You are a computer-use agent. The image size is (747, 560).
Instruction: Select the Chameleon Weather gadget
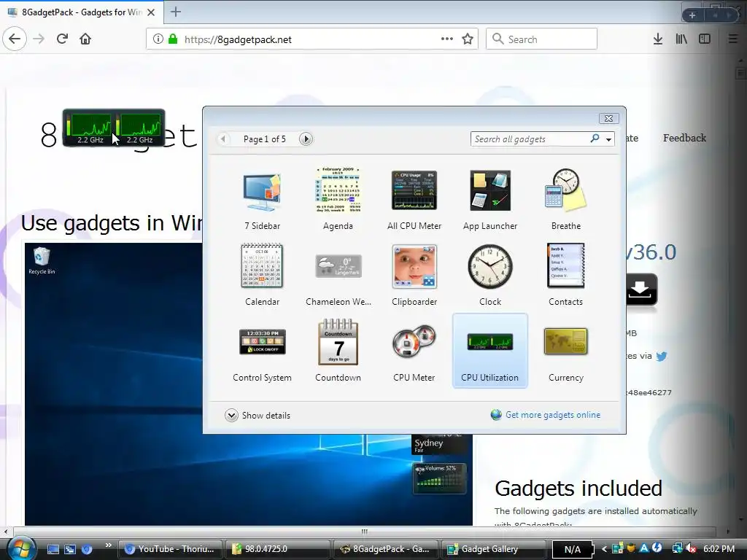point(338,267)
